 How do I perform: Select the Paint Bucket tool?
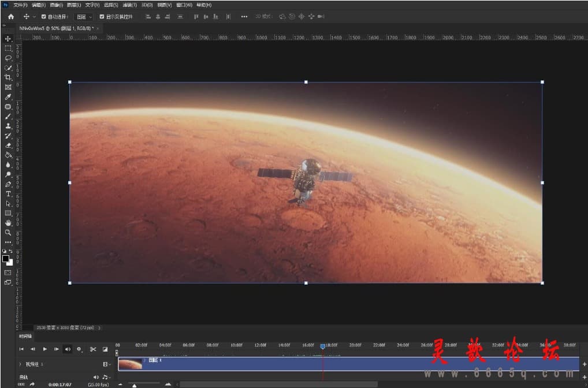click(8, 155)
